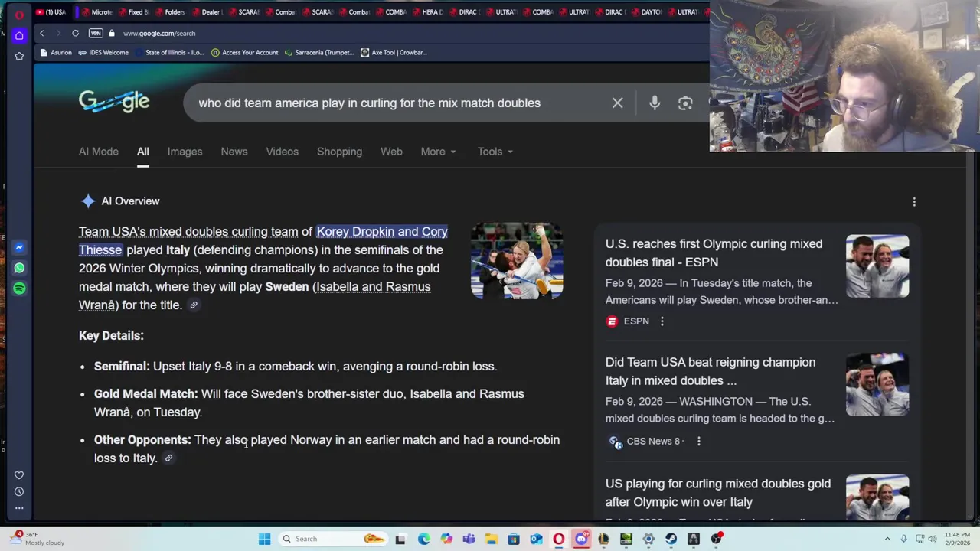Open Microsoft Edge from the taskbar

click(x=423, y=539)
